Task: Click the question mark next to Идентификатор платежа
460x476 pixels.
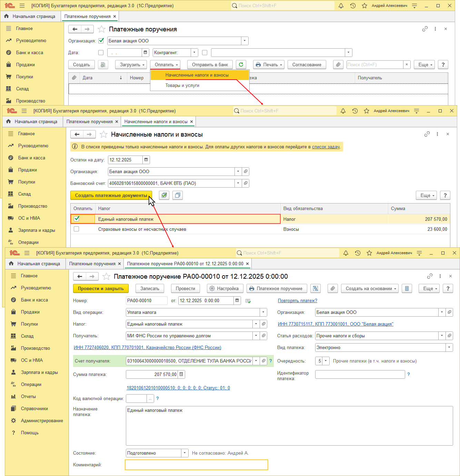Action: click(x=409, y=374)
